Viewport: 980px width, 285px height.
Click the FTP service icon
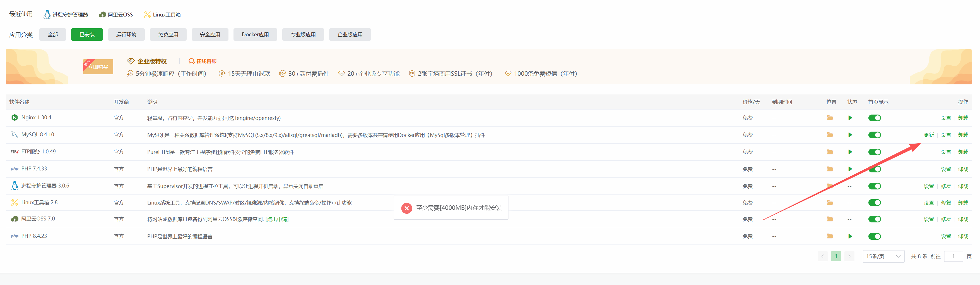tap(15, 152)
